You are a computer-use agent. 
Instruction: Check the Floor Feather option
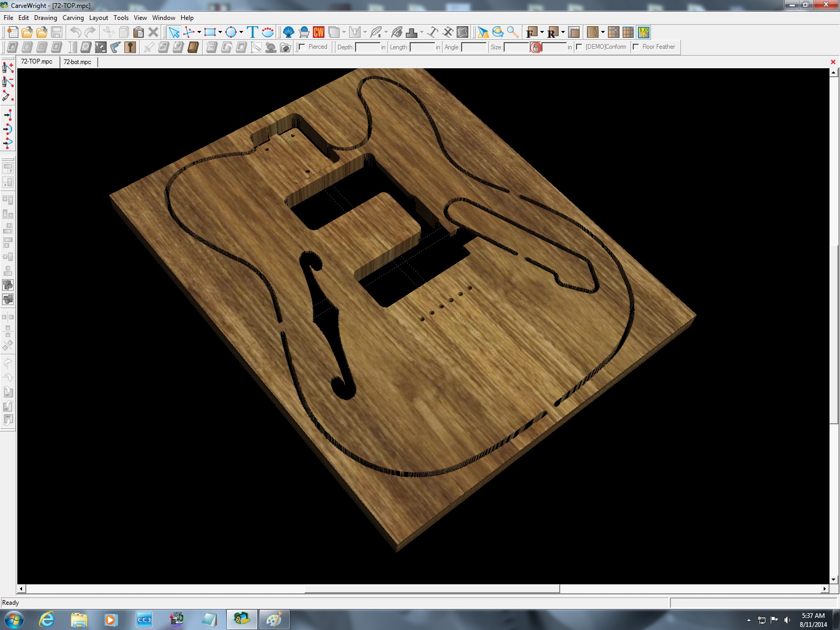click(636, 47)
